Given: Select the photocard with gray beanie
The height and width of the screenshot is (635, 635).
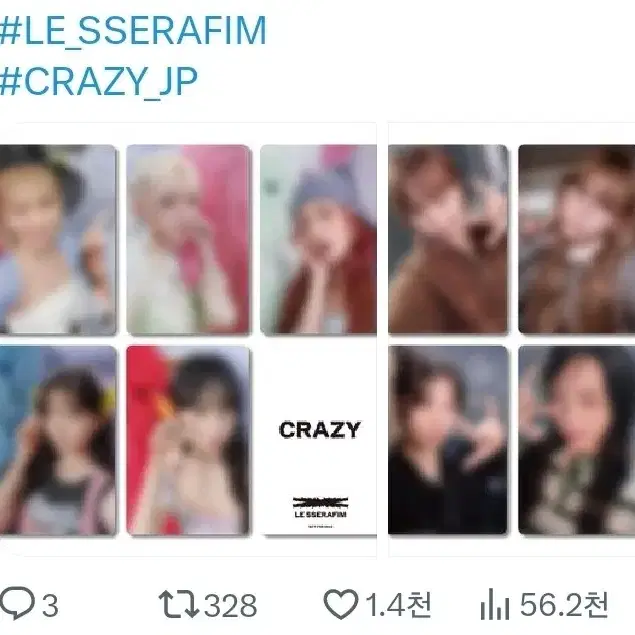Looking at the screenshot, I should 319,239.
